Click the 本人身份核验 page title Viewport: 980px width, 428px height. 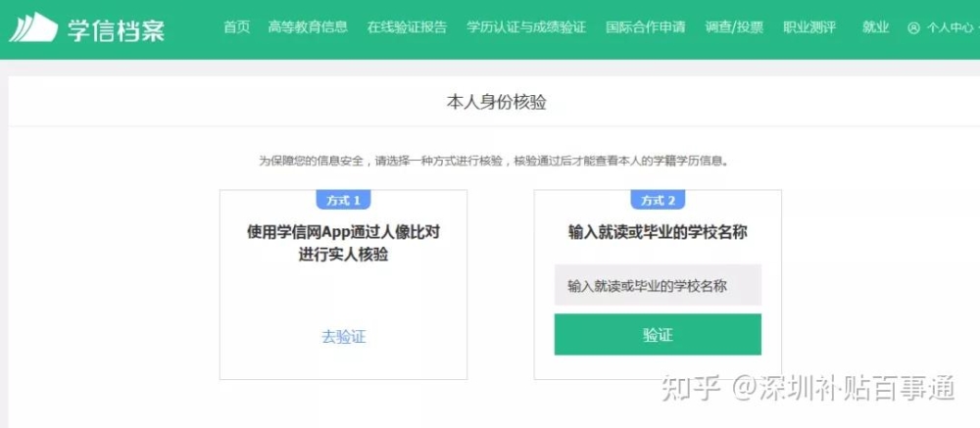tap(496, 102)
